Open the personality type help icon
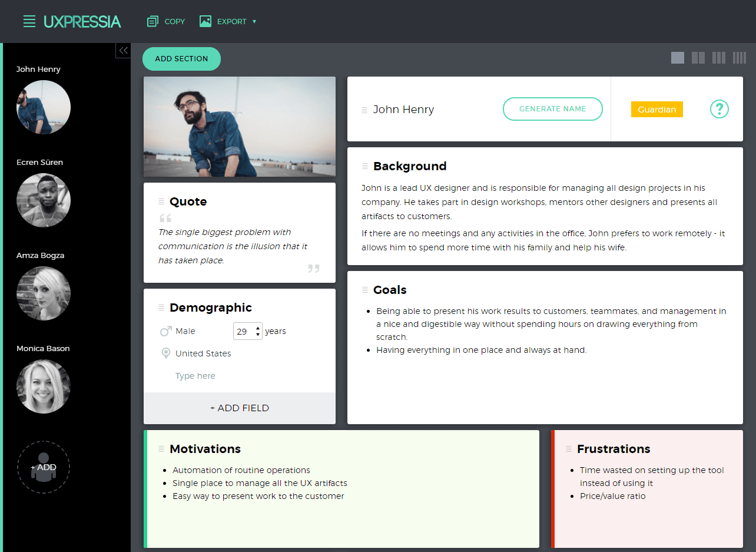756x552 pixels. pos(719,109)
